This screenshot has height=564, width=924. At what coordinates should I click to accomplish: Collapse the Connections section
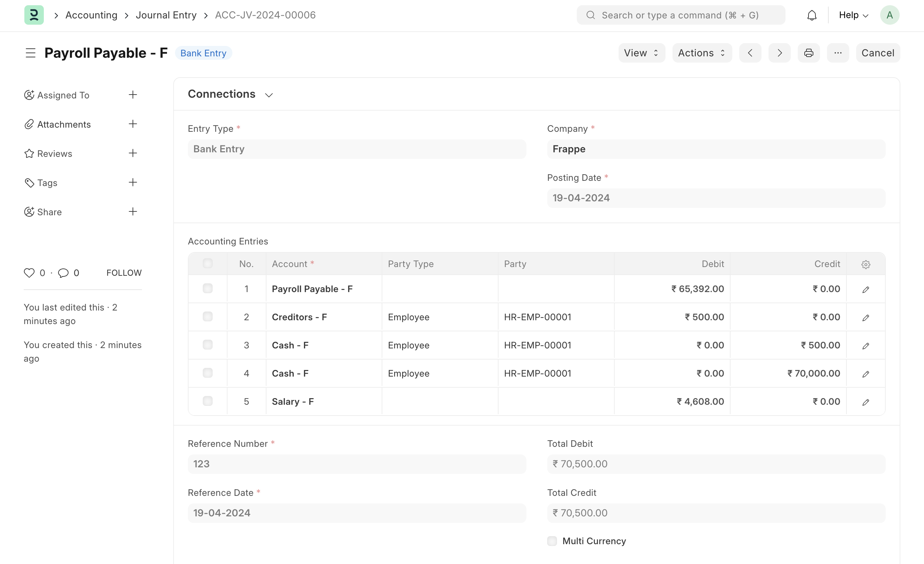(x=269, y=95)
